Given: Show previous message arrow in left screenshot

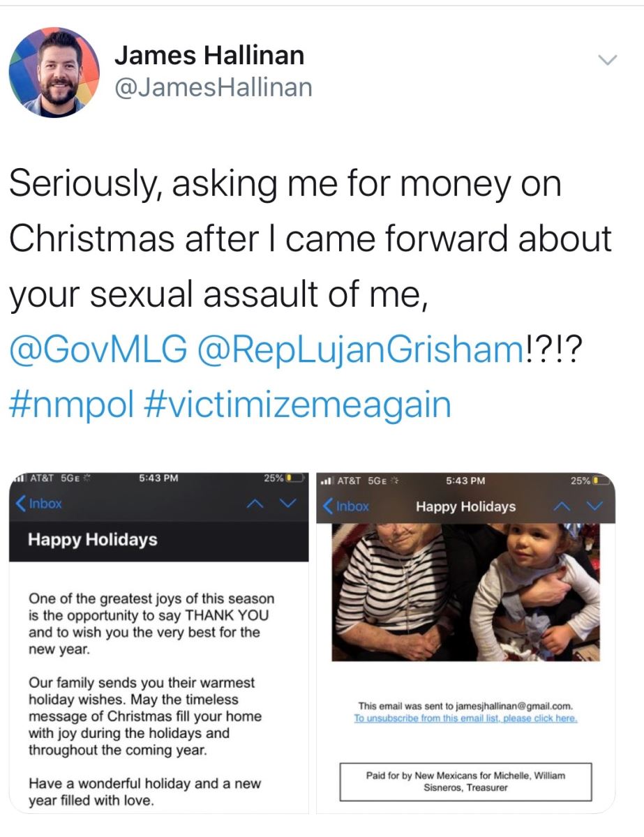Looking at the screenshot, I should point(256,503).
